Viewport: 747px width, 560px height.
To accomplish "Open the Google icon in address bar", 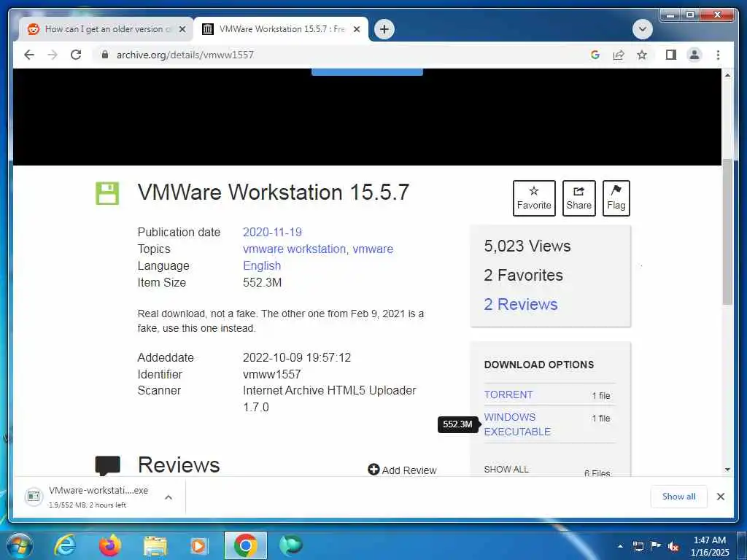I will click(595, 55).
